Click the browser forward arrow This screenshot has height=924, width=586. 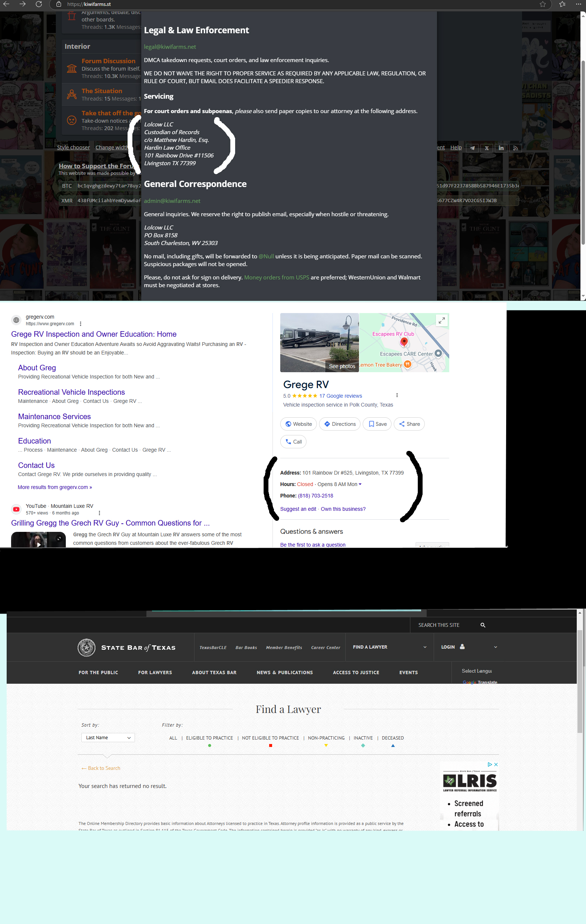[23, 4]
